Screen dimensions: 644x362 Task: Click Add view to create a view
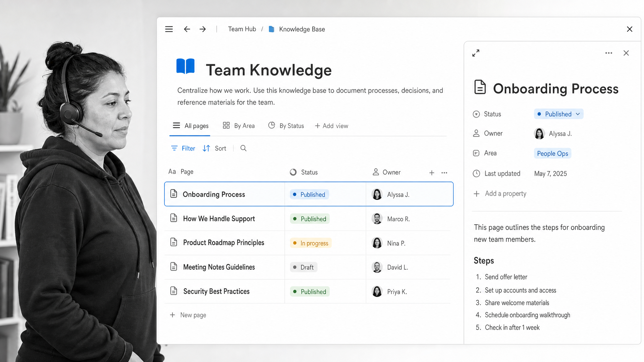coord(331,126)
